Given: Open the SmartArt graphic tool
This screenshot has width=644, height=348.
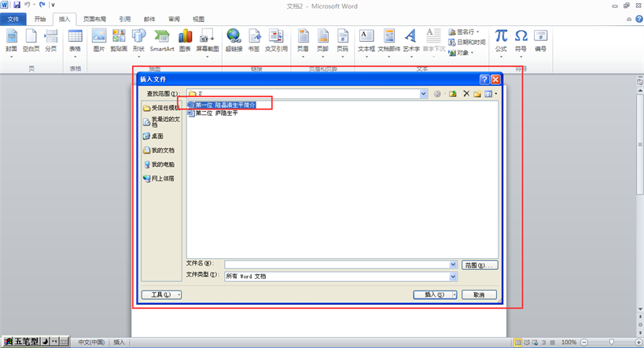Looking at the screenshot, I should pyautogui.click(x=162, y=39).
